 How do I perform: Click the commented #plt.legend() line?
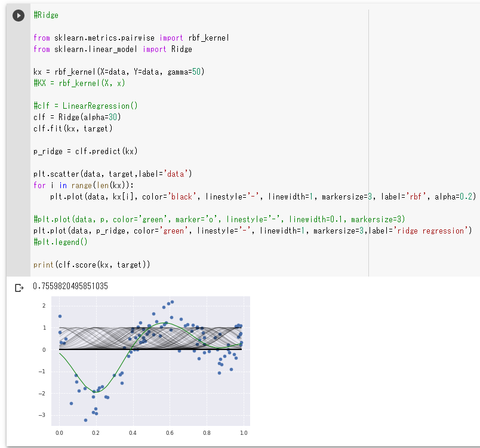coord(61,242)
